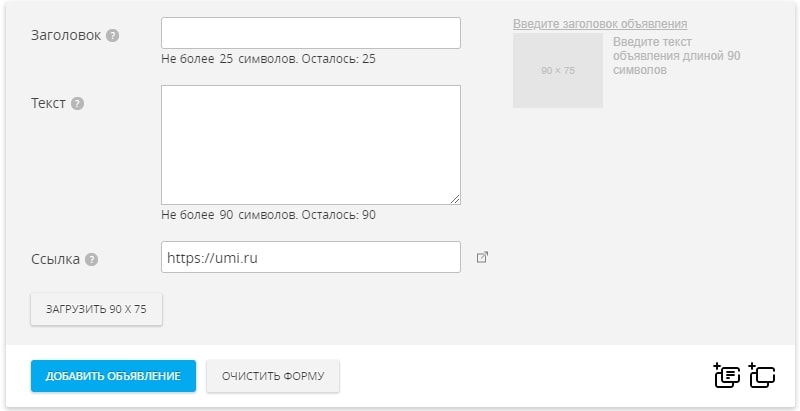Click the 90 × 75 preview image placeholder
Image resolution: width=800 pixels, height=411 pixels.
click(x=558, y=70)
